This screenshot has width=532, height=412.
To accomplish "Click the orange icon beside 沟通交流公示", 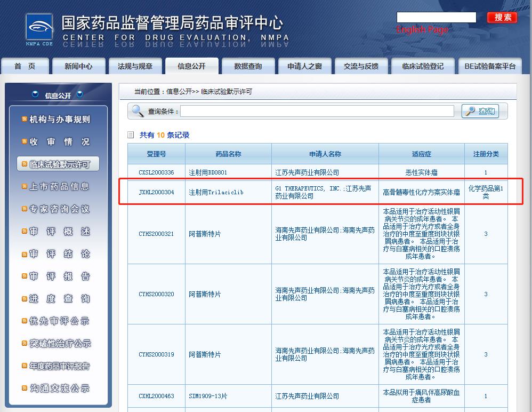I will tap(25, 388).
